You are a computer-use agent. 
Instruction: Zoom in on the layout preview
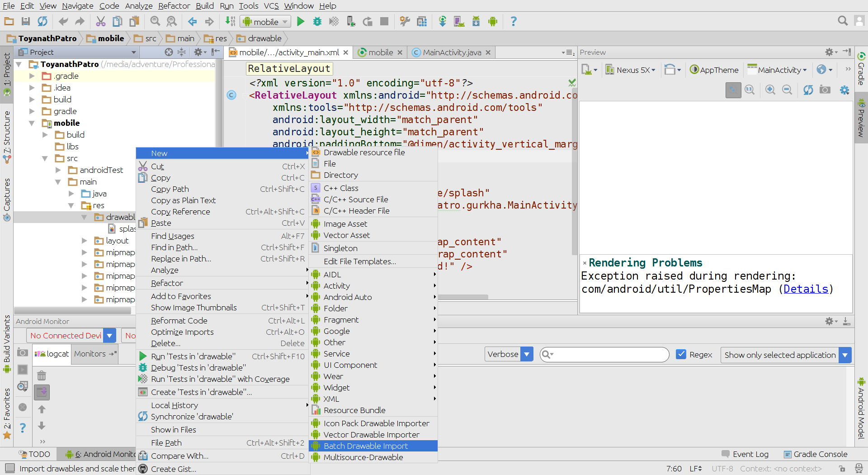click(770, 90)
